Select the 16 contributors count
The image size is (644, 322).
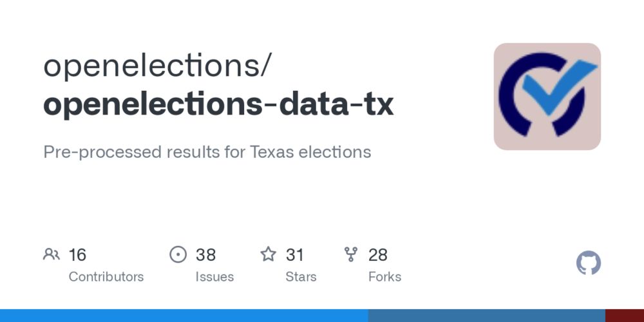[x=77, y=254]
